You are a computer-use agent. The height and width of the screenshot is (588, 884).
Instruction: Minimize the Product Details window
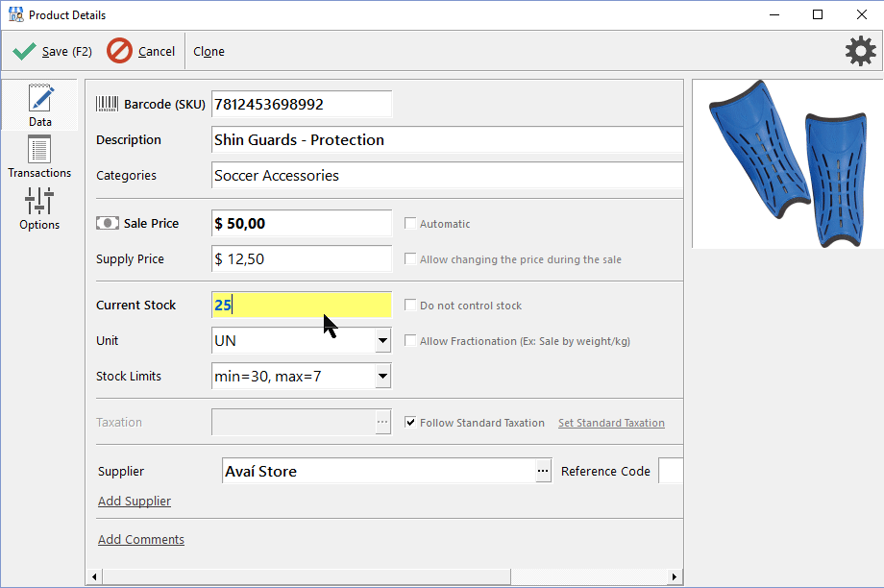[774, 14]
